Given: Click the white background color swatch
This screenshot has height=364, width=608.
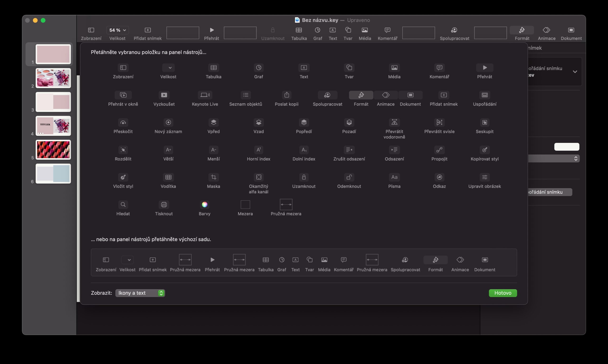Looking at the screenshot, I should [566, 147].
